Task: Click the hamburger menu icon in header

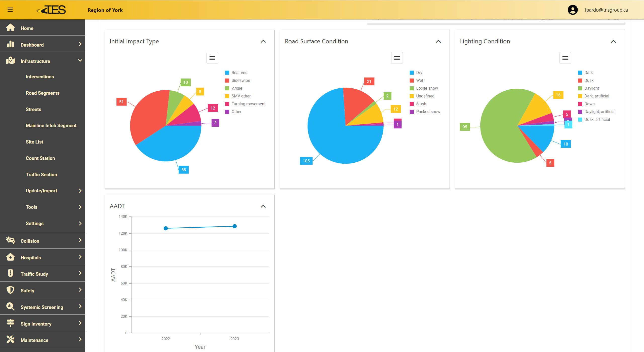Action: pos(10,10)
